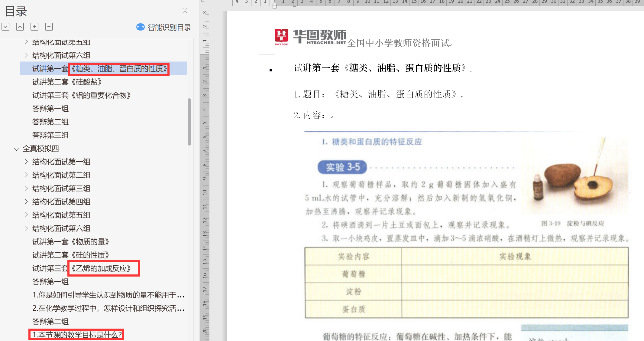
Task: Jump to 试讲第二套《硅酸盐》heading
Action: pyautogui.click(x=67, y=82)
